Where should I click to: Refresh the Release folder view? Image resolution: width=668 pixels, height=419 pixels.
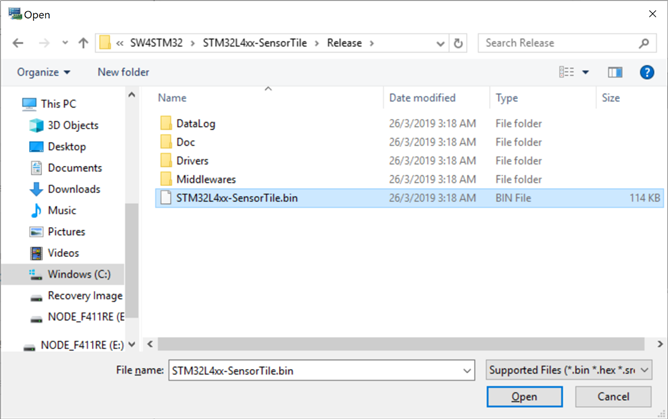(458, 43)
